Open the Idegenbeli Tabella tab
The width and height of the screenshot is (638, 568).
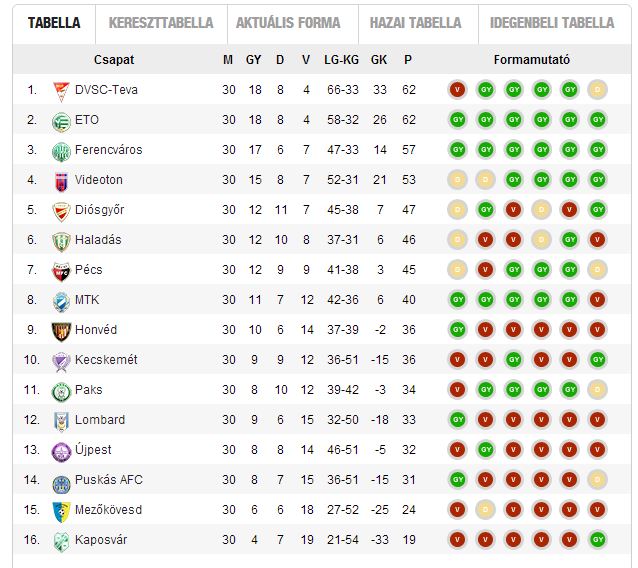[x=552, y=23]
